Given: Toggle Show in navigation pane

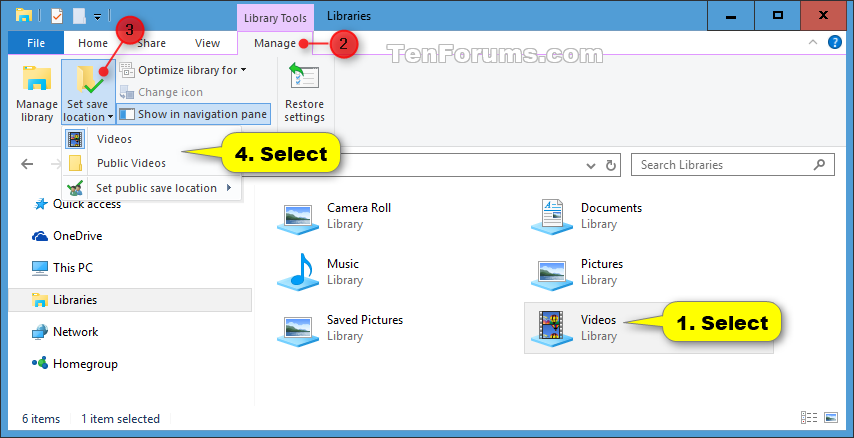Looking at the screenshot, I should [193, 114].
